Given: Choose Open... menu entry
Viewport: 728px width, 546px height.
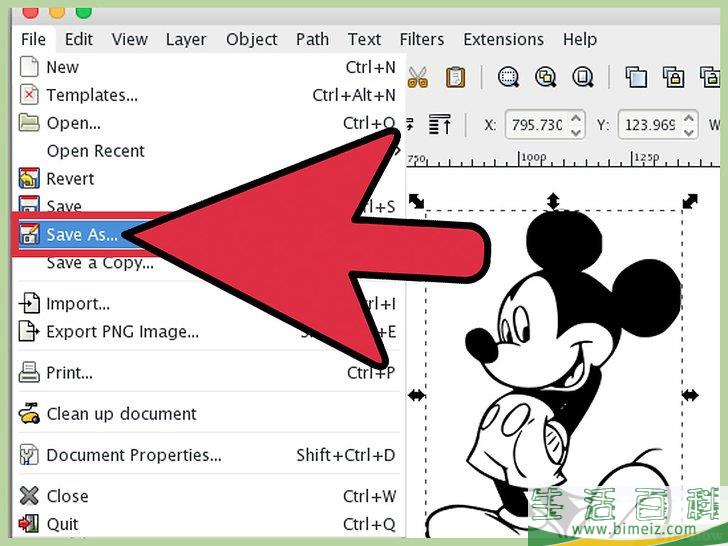Looking at the screenshot, I should click(x=208, y=123).
